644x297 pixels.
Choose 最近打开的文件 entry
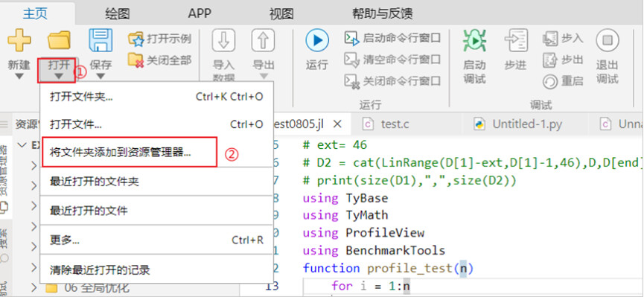pyautogui.click(x=156, y=211)
